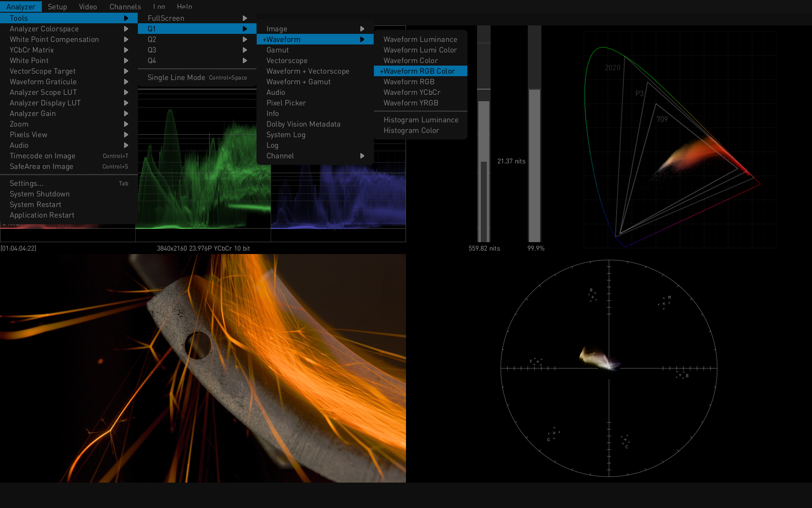Click System Shutdown entry
The image size is (812, 508).
click(x=40, y=194)
